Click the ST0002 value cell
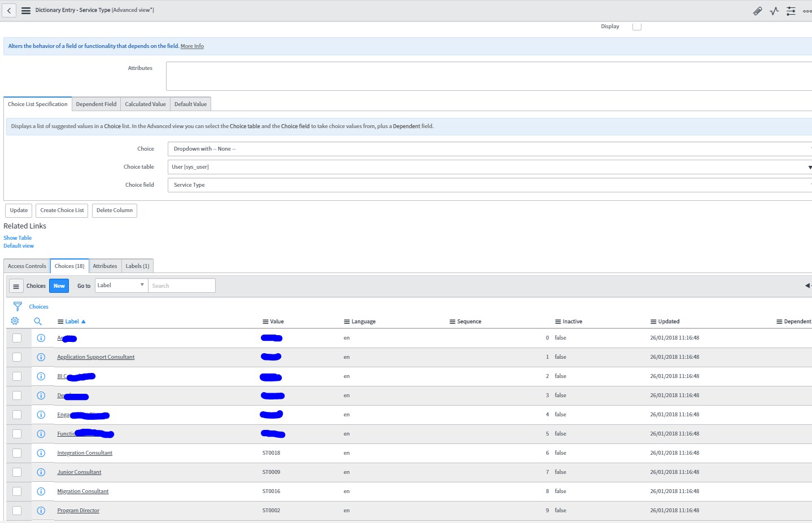 click(x=271, y=511)
